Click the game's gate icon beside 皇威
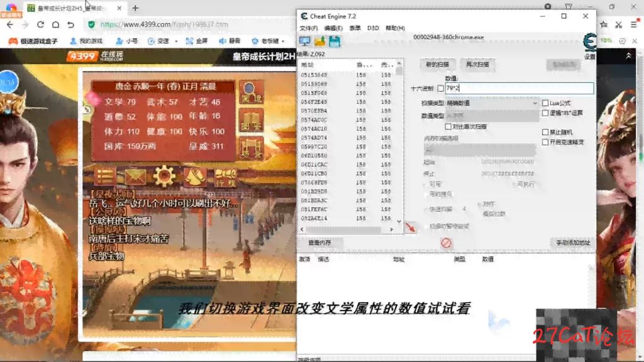Viewport: 644px width, 362px height. coord(251,148)
